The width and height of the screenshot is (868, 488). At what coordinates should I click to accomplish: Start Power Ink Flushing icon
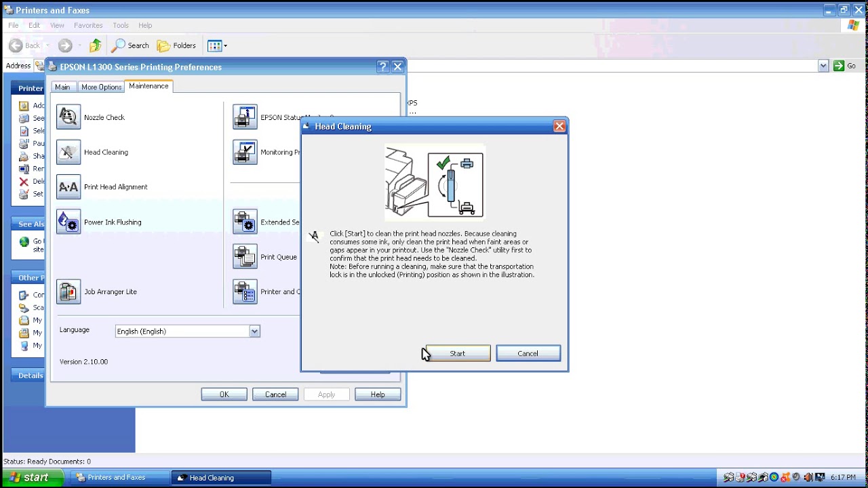[68, 222]
